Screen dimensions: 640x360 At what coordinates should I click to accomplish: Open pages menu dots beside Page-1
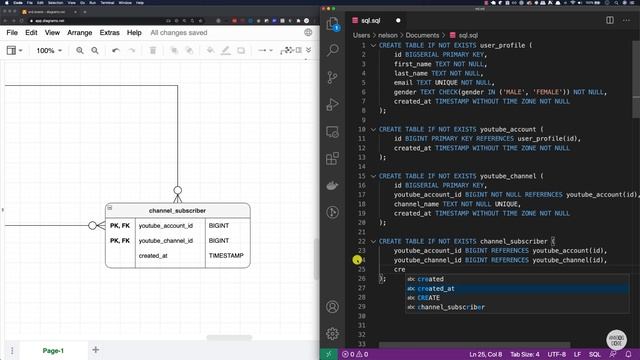click(x=12, y=351)
